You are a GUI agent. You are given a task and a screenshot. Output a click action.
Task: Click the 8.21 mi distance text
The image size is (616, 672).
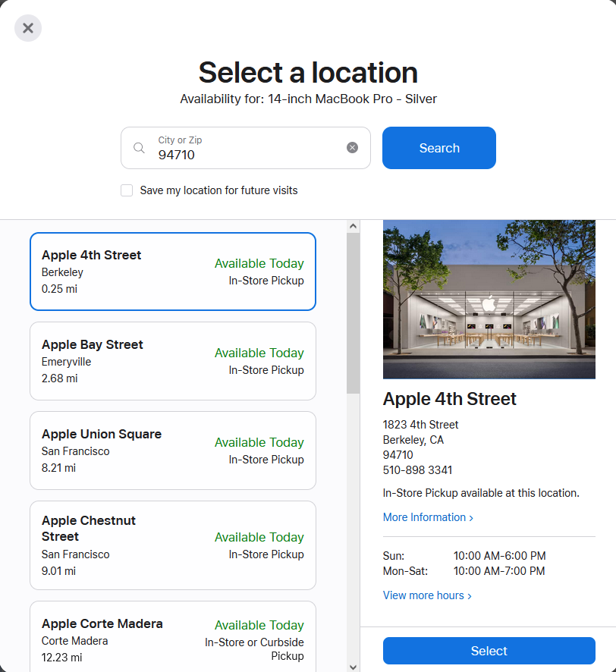point(58,468)
